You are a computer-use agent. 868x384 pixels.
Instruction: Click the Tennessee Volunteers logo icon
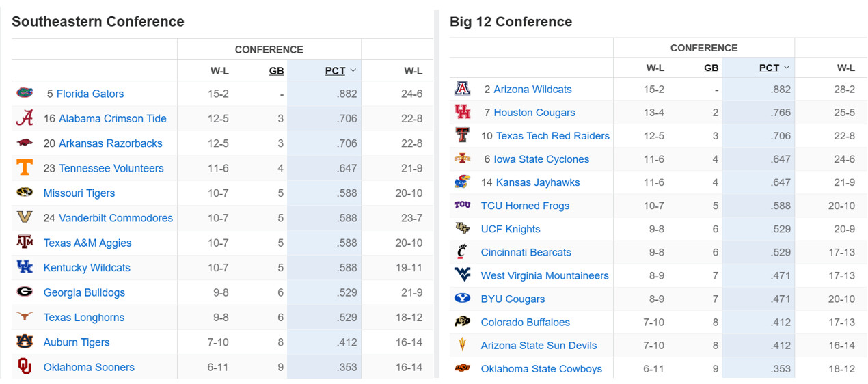click(x=25, y=168)
